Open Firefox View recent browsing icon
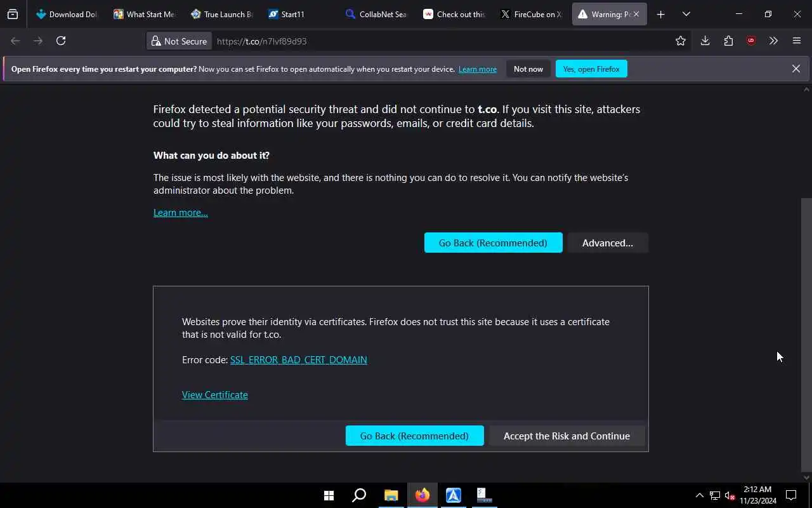Screen dimensions: 812x508 coord(13,14)
